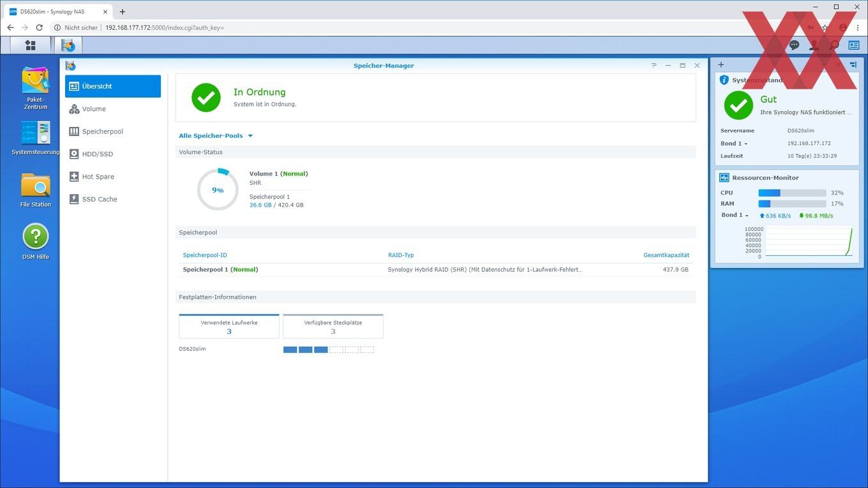Open HDD/SSD in the sidebar
Viewport: 868px width, 488px height.
[113, 154]
